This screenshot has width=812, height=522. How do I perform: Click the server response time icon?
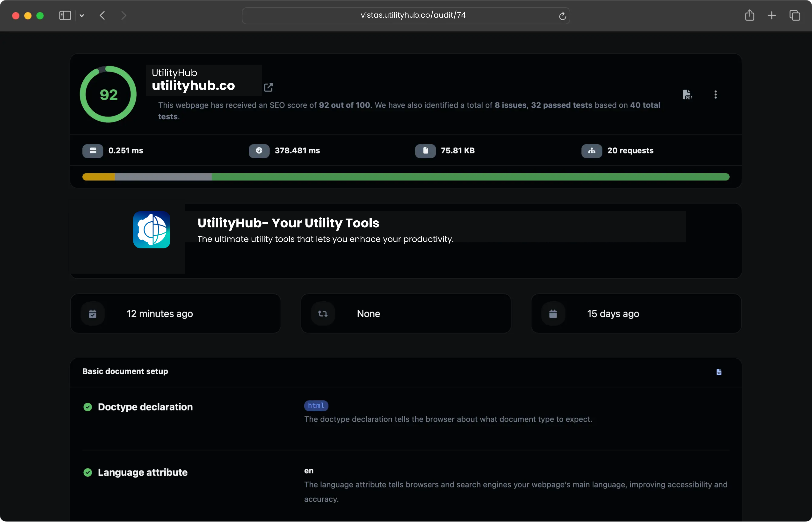tap(93, 151)
